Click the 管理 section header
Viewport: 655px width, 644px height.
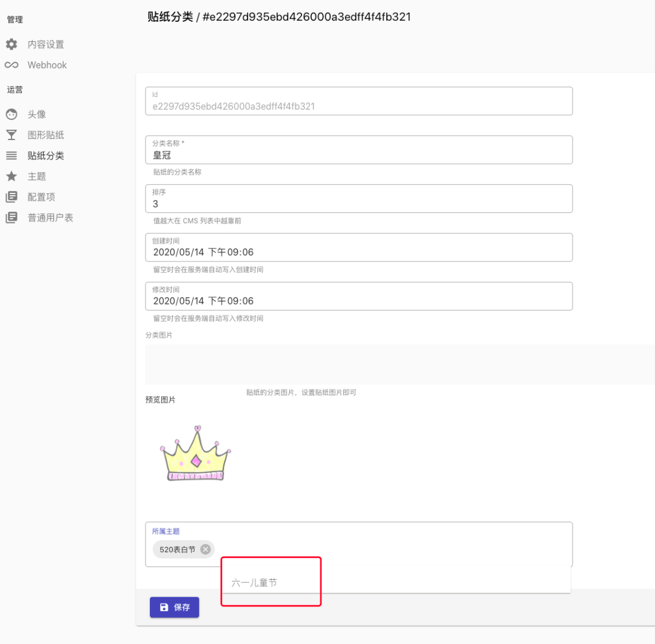15,19
